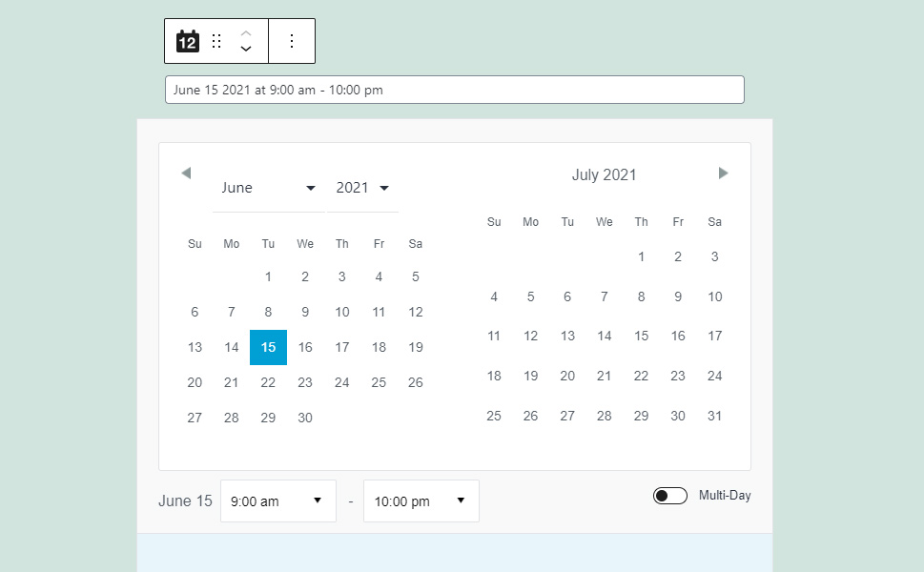Move block down with chevron arrow
This screenshot has height=572, width=924.
246,49
